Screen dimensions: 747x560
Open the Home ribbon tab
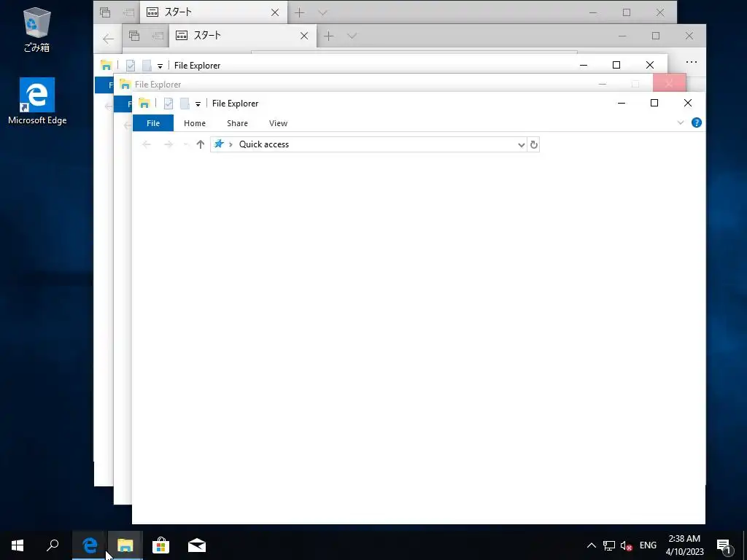(x=194, y=122)
